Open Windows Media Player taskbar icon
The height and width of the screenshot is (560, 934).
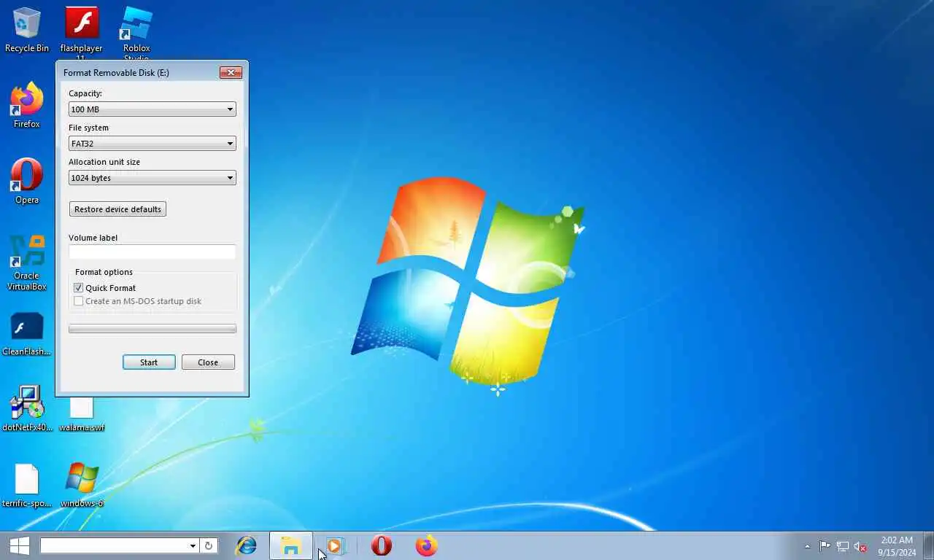(x=334, y=545)
